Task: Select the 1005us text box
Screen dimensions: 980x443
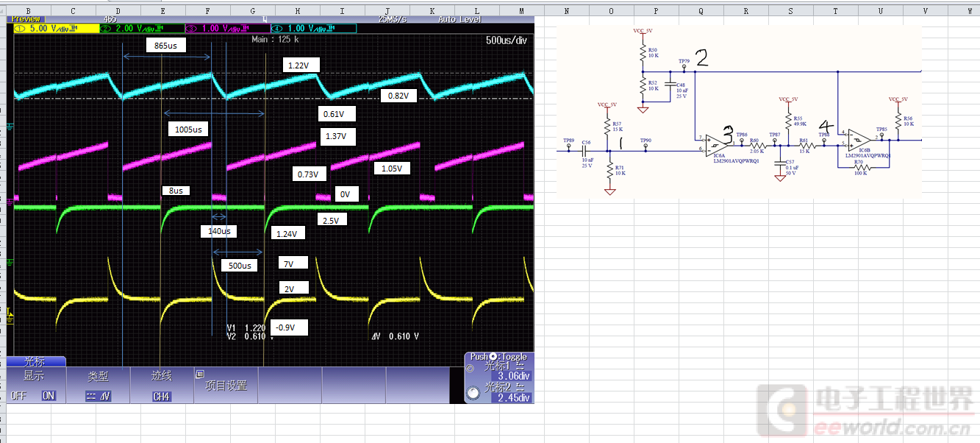Action: (x=188, y=129)
